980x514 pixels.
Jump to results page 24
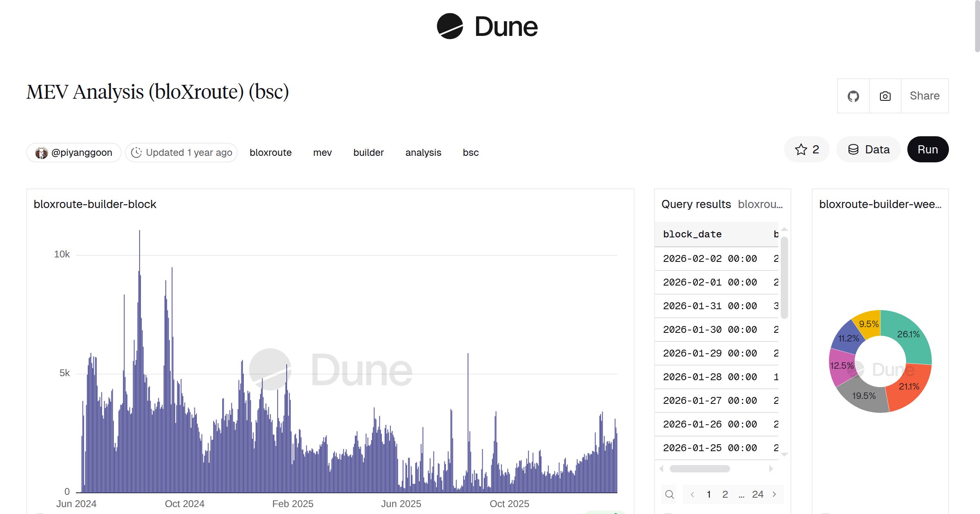(x=758, y=494)
